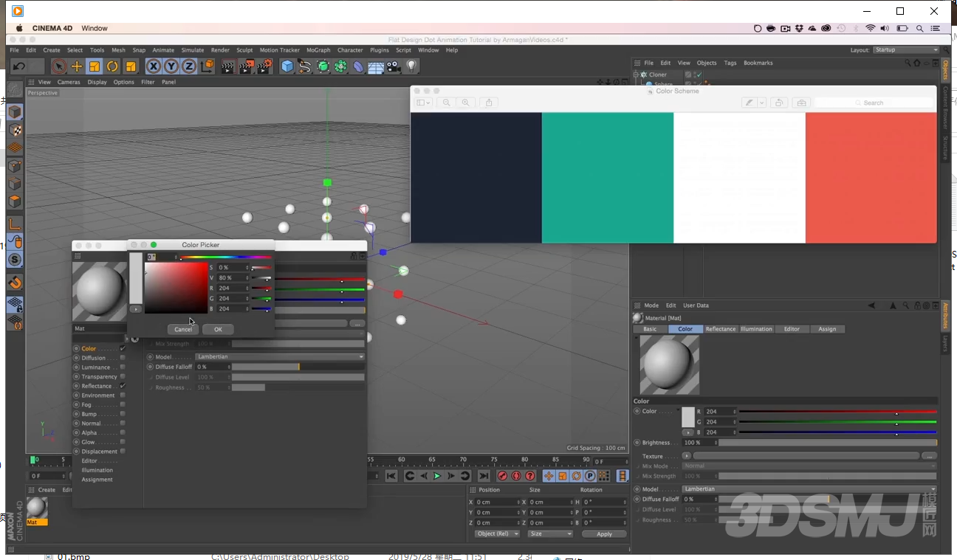957x560 pixels.
Task: Open sidebar view dropdown in Color Scheme window
Action: point(423,103)
